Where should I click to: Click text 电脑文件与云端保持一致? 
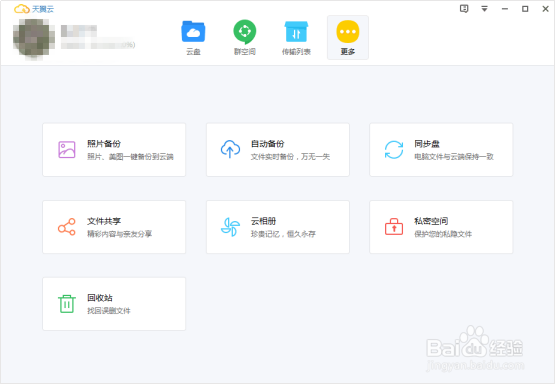pos(454,157)
